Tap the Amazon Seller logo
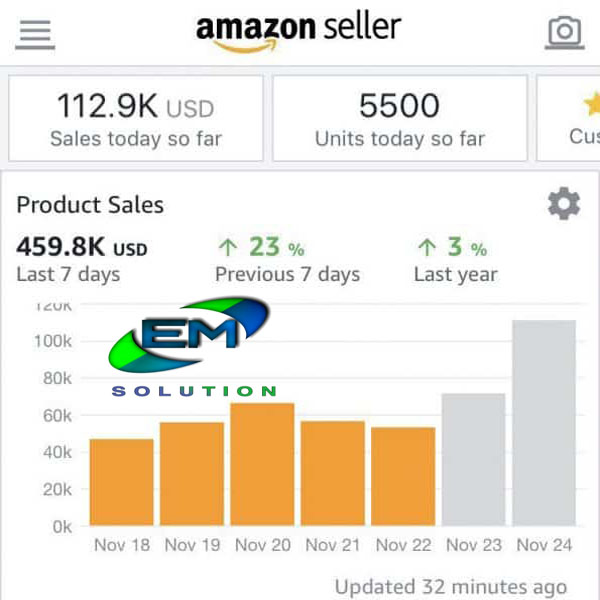The image size is (600, 600). pyautogui.click(x=298, y=32)
